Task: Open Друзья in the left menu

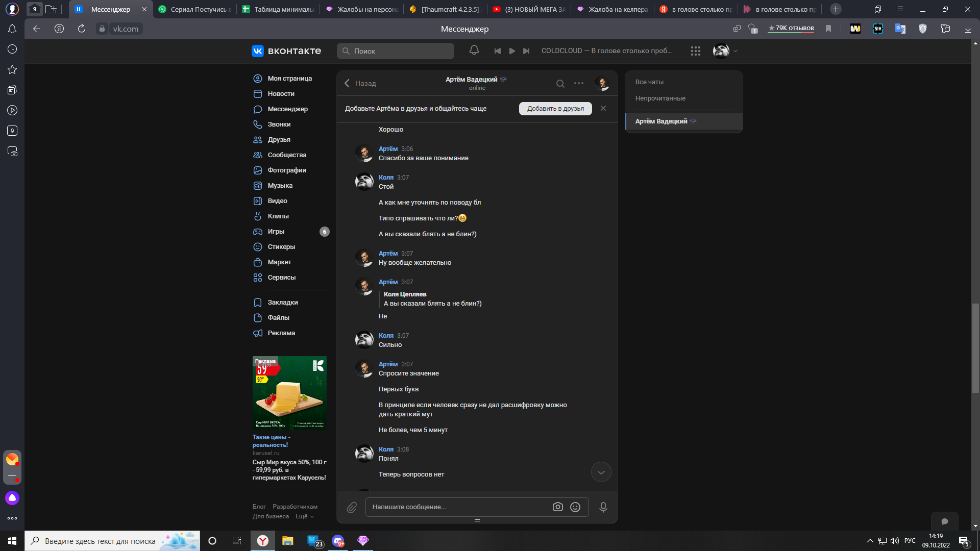Action: tap(279, 140)
